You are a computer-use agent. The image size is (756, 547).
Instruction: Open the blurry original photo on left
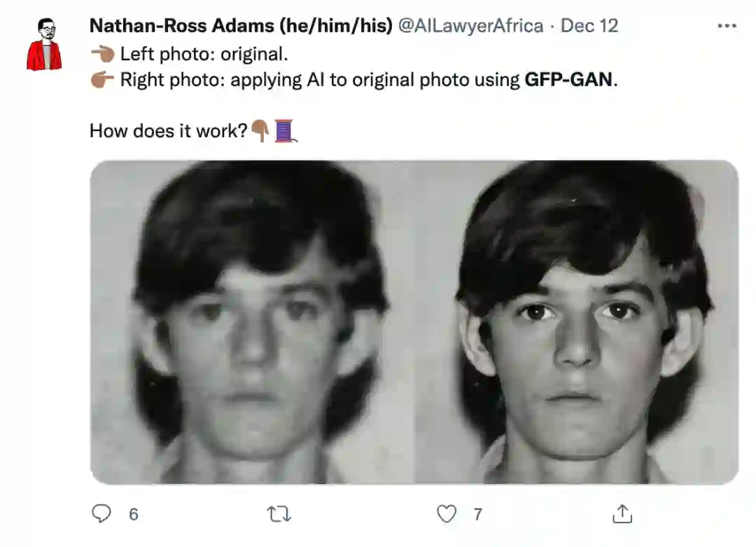(x=252, y=322)
